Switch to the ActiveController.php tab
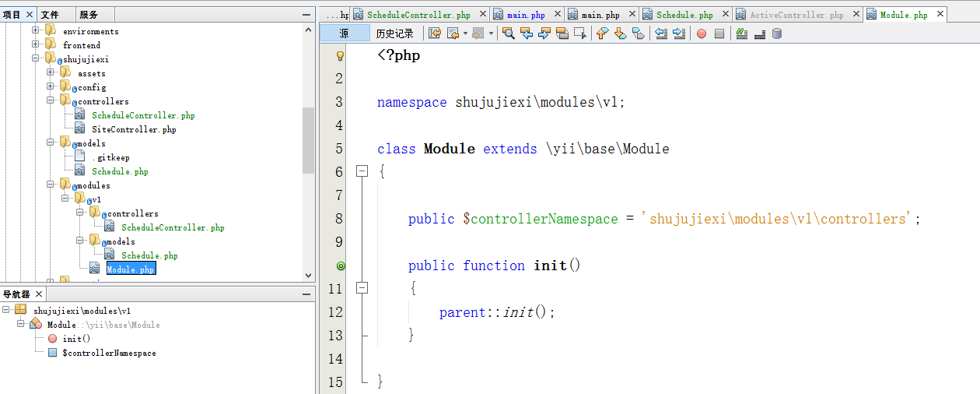This screenshot has width=980, height=394. tap(796, 15)
